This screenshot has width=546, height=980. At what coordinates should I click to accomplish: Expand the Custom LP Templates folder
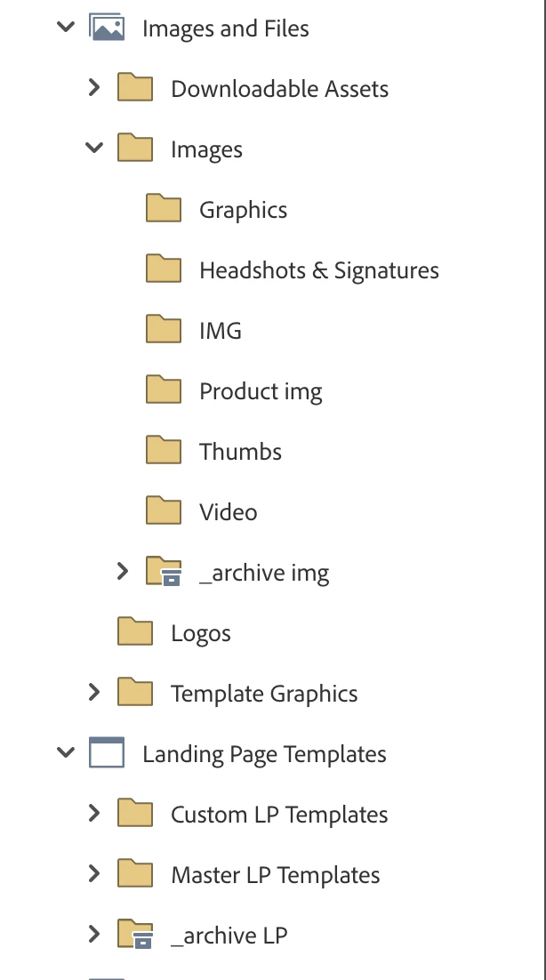pyautogui.click(x=94, y=813)
